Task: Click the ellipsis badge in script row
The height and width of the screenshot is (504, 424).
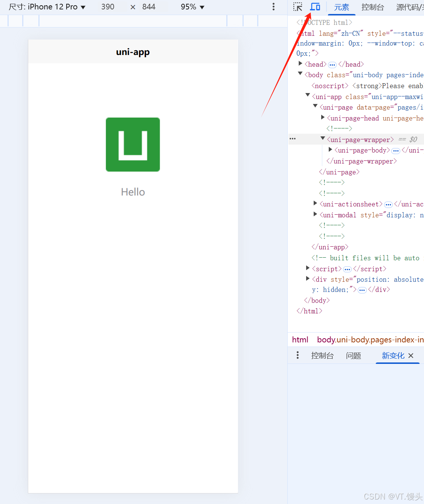Action: coord(347,269)
